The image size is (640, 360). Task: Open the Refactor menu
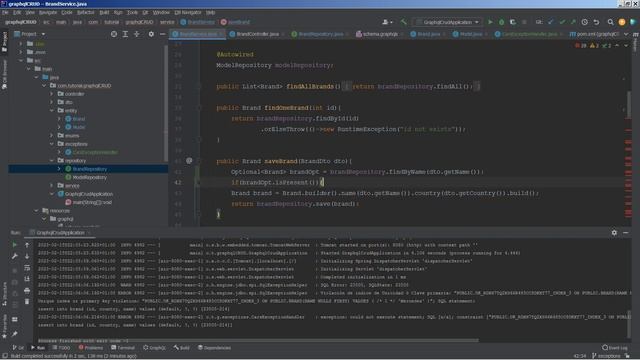[85, 12]
